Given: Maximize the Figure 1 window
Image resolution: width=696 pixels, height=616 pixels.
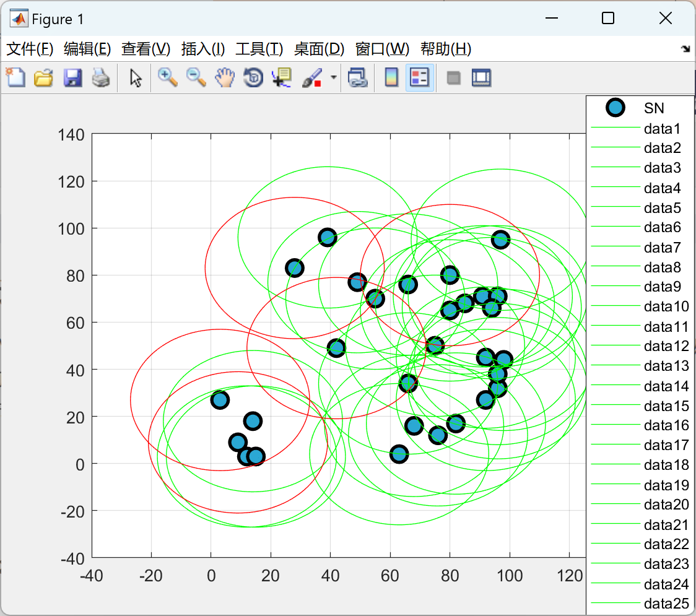Looking at the screenshot, I should 607,18.
